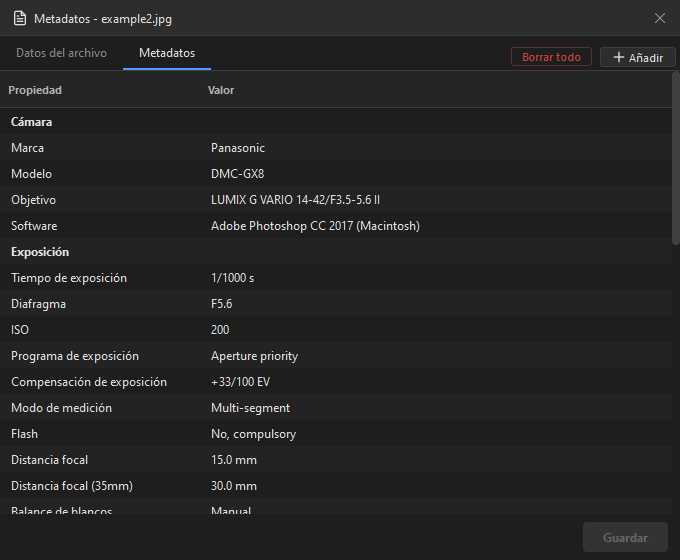
Task: Click the Software value Adobe Photoshop CC 2017
Action: pyautogui.click(x=315, y=226)
